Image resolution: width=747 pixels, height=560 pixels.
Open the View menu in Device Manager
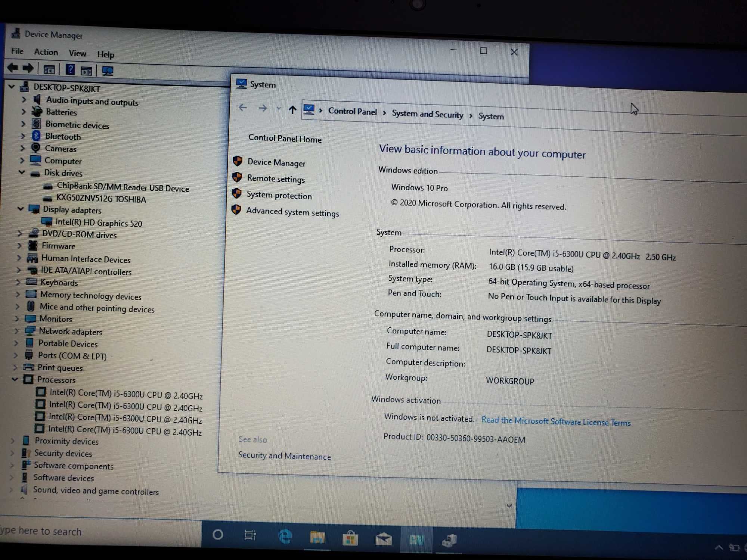77,53
